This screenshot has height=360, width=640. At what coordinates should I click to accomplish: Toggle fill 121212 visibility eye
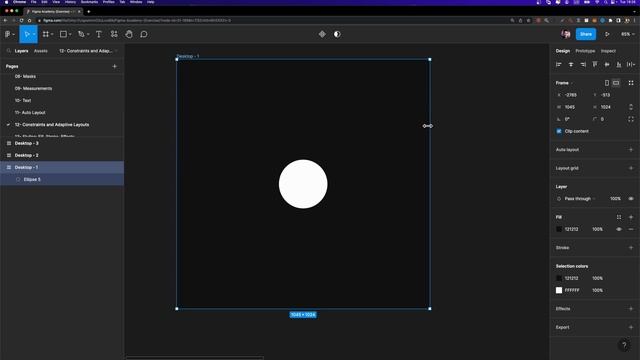pyautogui.click(x=619, y=229)
